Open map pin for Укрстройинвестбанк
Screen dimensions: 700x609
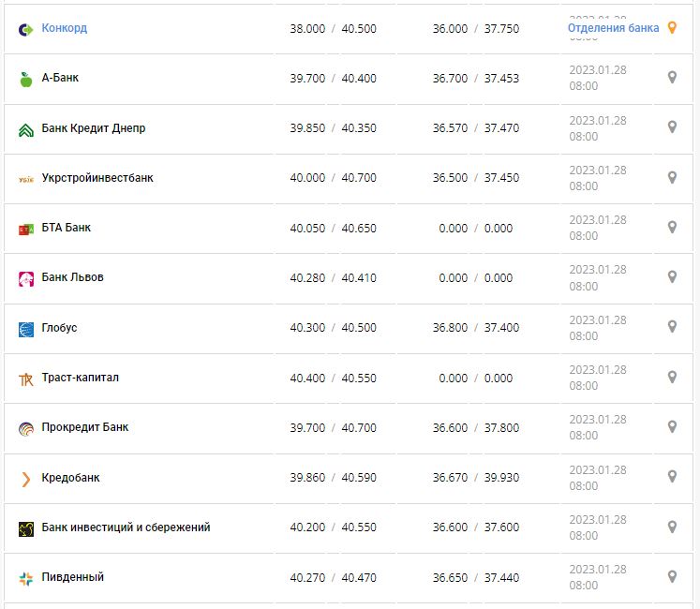point(672,177)
